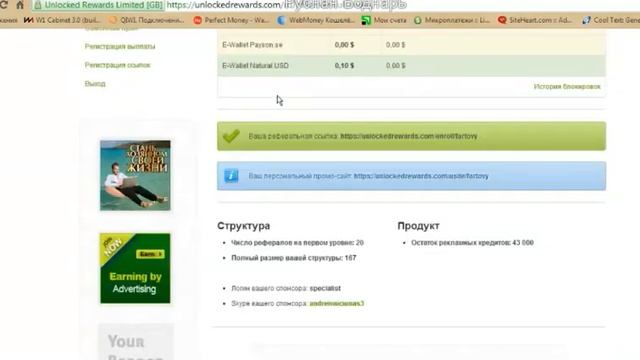Click the browser reload icon

(x=3, y=5)
